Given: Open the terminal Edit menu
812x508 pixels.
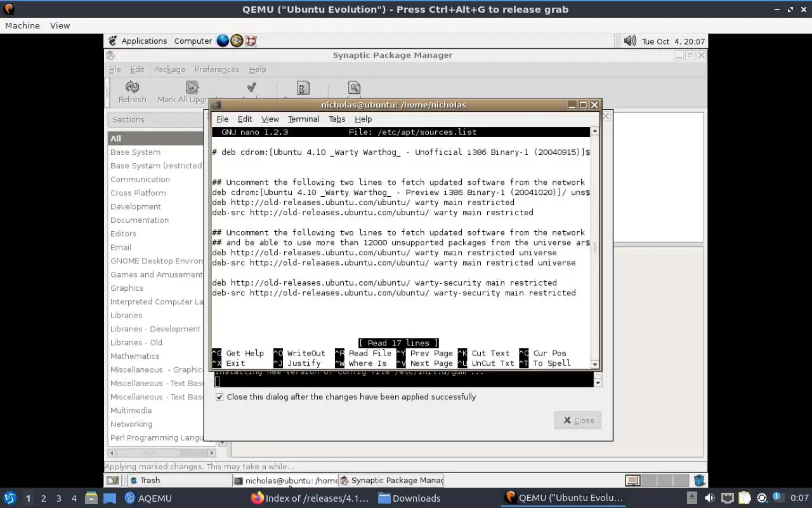Looking at the screenshot, I should 245,119.
